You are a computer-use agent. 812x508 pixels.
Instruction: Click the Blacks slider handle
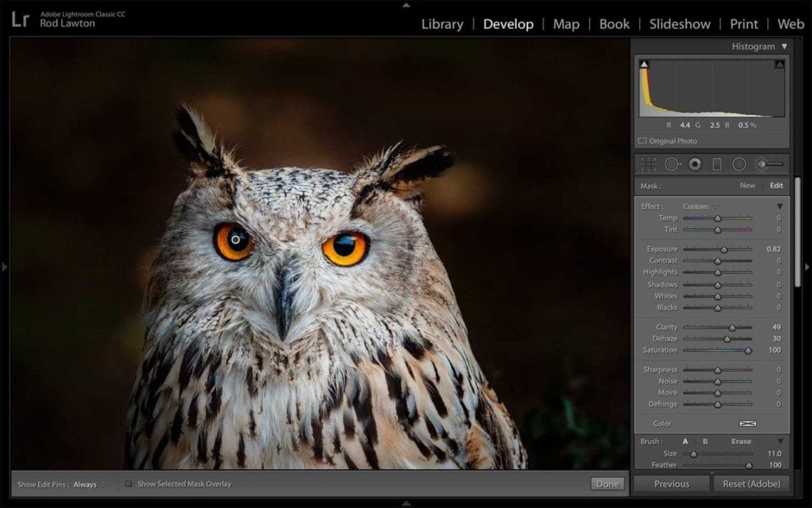point(718,308)
